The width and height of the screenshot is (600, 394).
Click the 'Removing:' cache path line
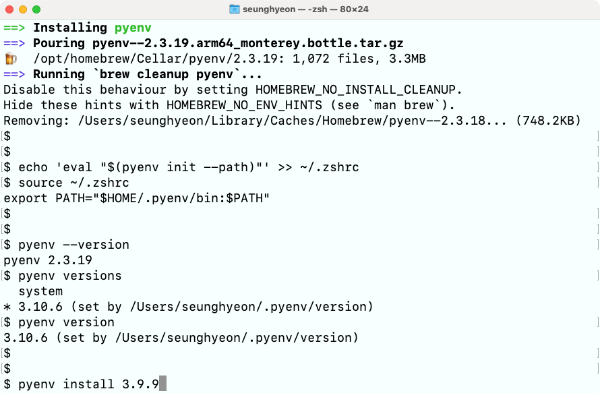coord(292,121)
